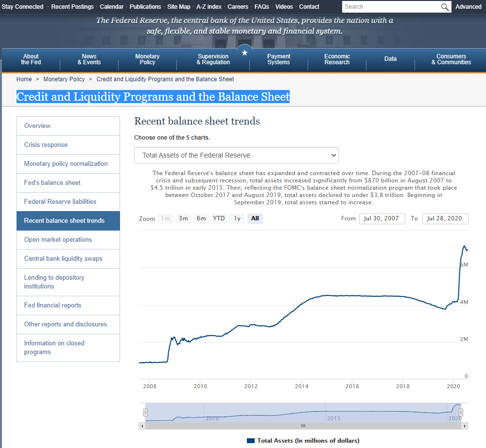Click Stay Connected top link

click(x=22, y=7)
